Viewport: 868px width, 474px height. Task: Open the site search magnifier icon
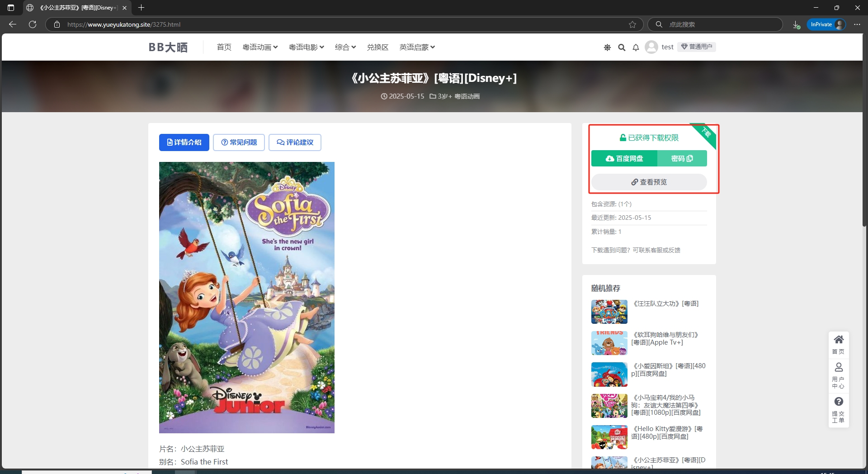622,47
